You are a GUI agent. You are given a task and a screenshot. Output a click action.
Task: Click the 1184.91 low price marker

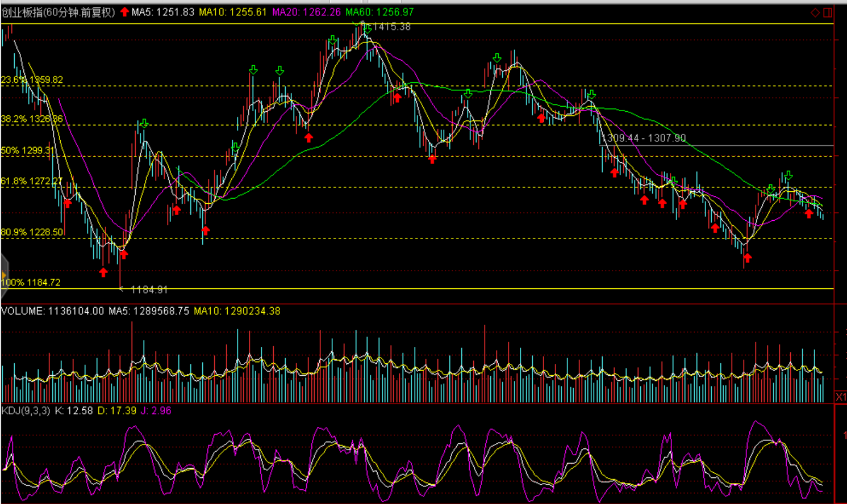(149, 289)
